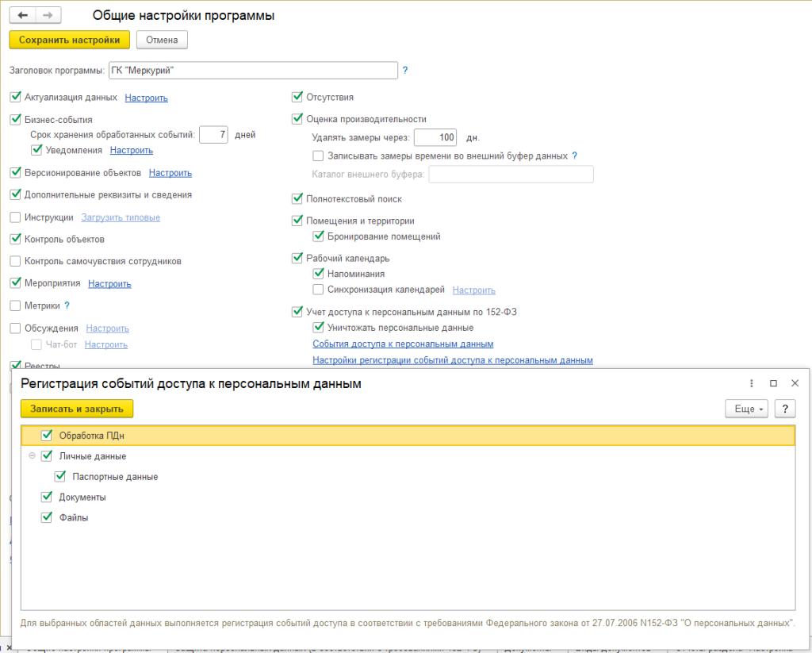The height and width of the screenshot is (653, 812).
Task: Toggle the Синхронизация календарей checkbox
Action: pos(319,290)
